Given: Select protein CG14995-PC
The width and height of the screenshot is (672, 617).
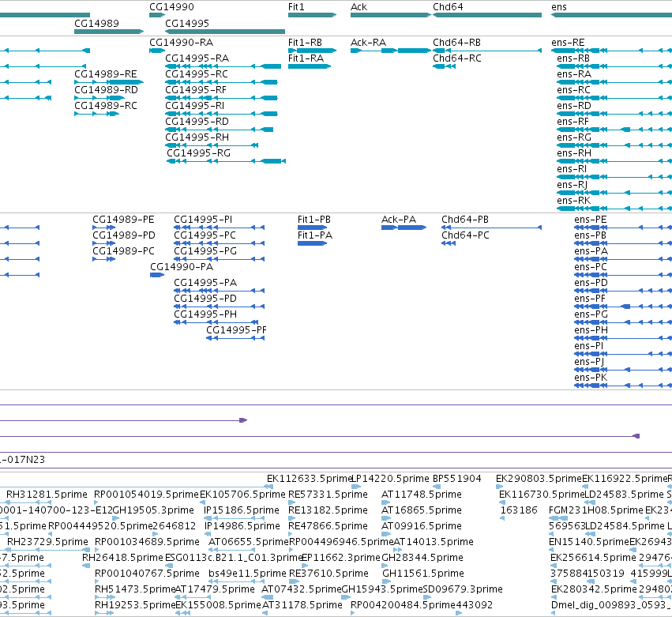Looking at the screenshot, I should 205,235.
